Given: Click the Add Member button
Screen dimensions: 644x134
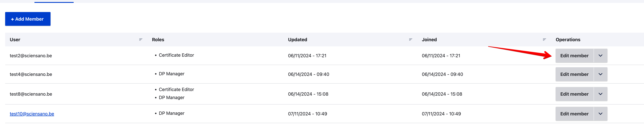Looking at the screenshot, I should tap(28, 19).
